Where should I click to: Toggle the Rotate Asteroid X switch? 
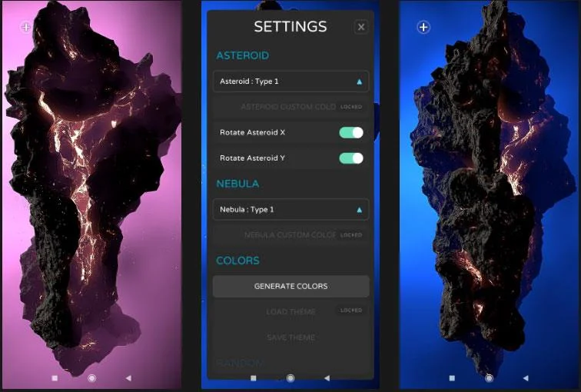tap(351, 133)
